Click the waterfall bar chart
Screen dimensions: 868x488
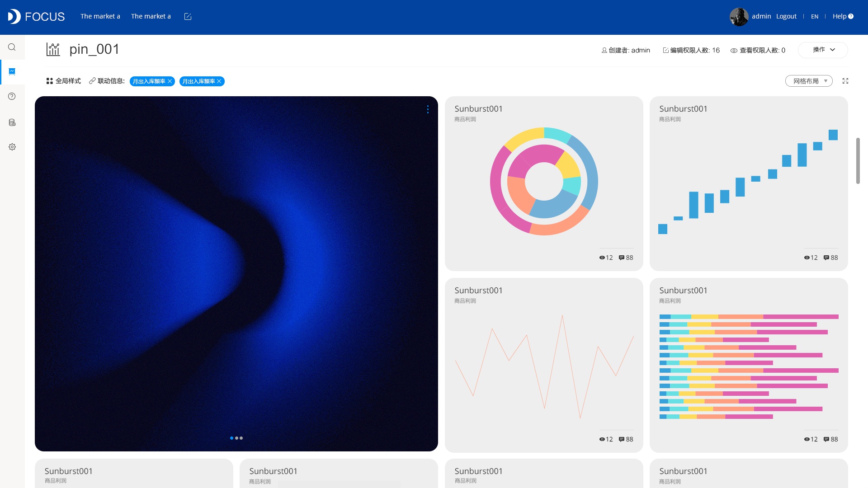pyautogui.click(x=748, y=182)
